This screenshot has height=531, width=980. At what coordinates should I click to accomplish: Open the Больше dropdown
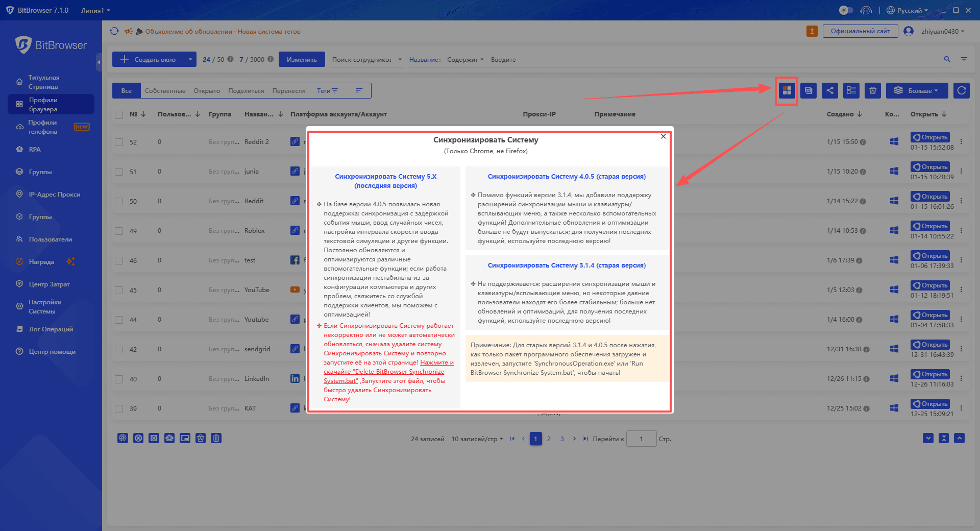917,90
